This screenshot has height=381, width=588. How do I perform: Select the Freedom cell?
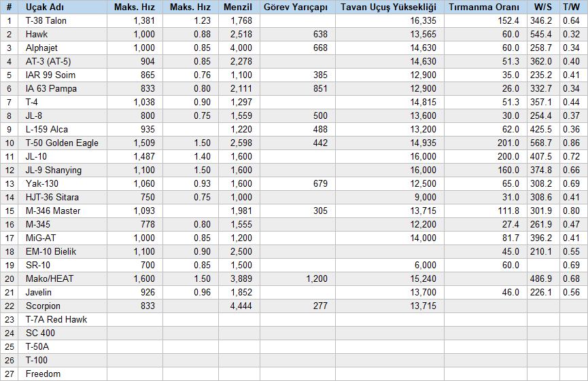click(x=63, y=374)
